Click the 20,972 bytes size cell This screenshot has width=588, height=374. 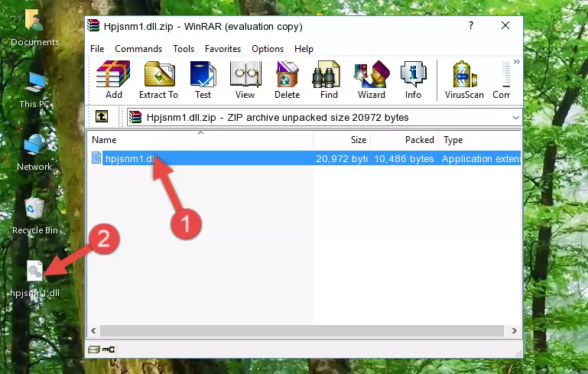[x=342, y=159]
